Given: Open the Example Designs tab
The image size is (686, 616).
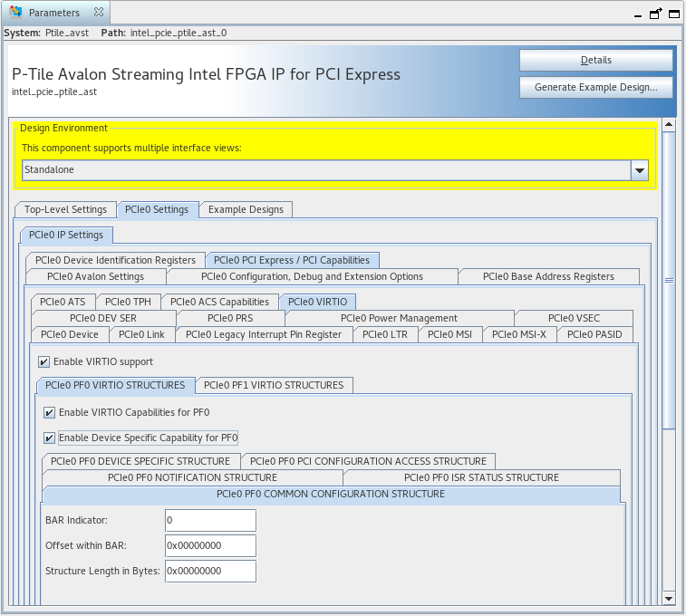Looking at the screenshot, I should pyautogui.click(x=246, y=209).
